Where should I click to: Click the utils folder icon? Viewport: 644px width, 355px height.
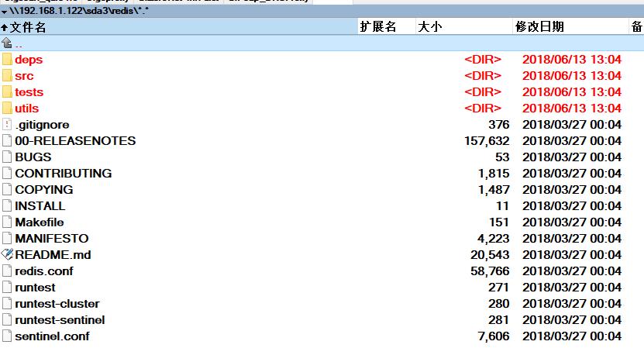click(x=7, y=108)
